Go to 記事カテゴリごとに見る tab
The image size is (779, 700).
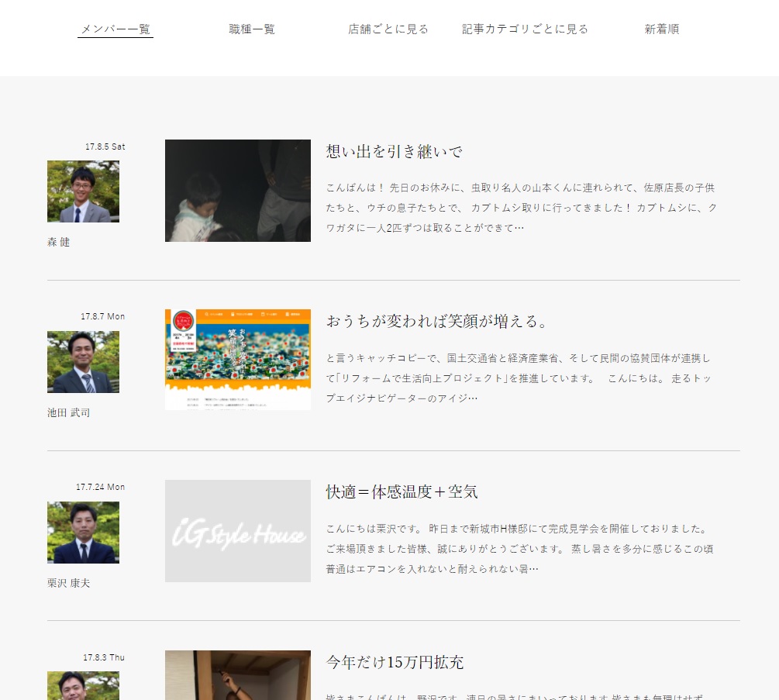[x=525, y=29]
